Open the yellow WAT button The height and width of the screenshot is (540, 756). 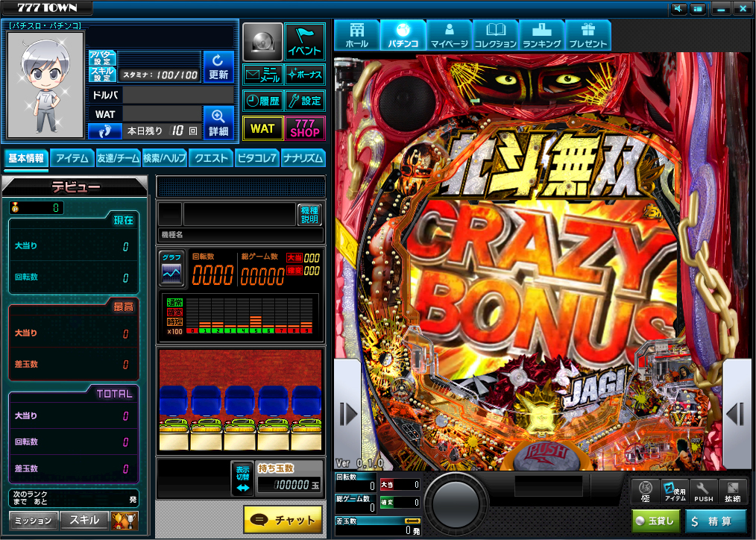pos(262,128)
